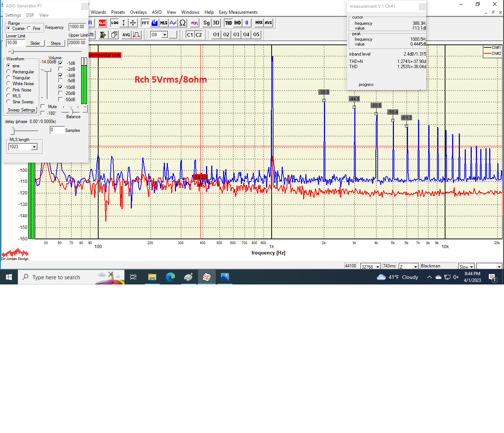Image resolution: width=504 pixels, height=433 pixels.
Task: Open impedance measurement with the Omega icon
Action: [x=182, y=23]
